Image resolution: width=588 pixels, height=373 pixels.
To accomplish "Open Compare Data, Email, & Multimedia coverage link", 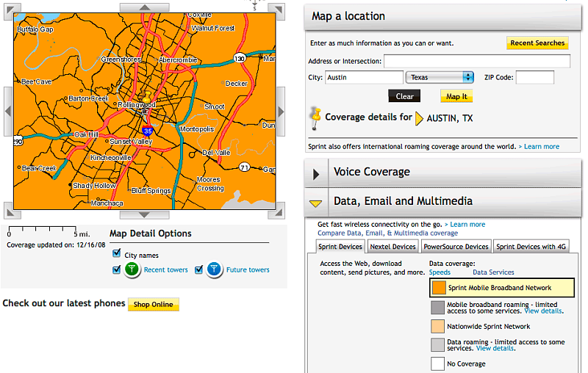I will [388, 233].
